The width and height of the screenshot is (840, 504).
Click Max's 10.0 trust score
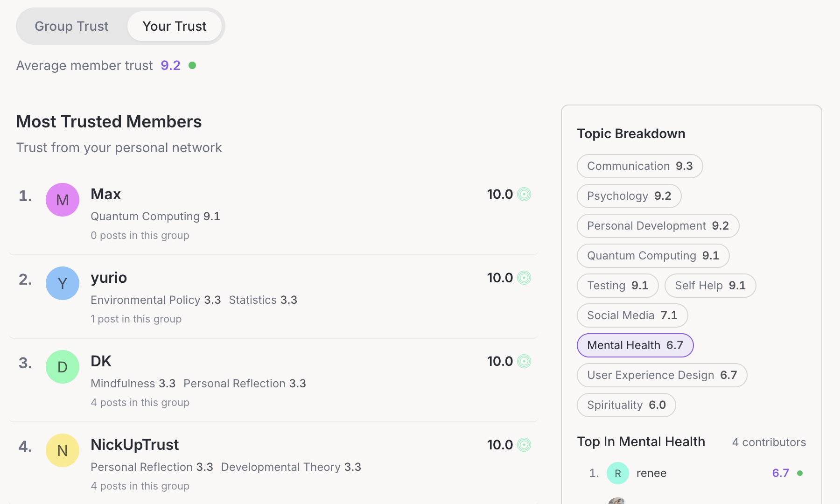click(500, 194)
